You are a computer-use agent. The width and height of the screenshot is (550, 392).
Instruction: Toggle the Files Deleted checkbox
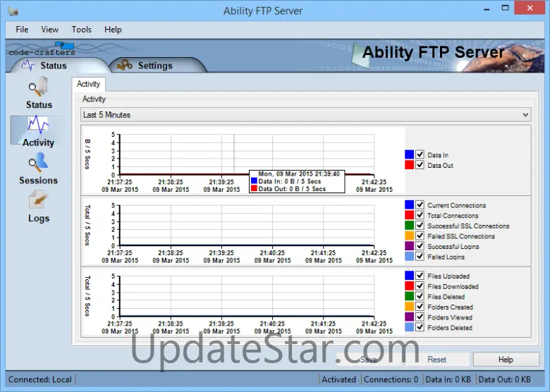coord(420,296)
